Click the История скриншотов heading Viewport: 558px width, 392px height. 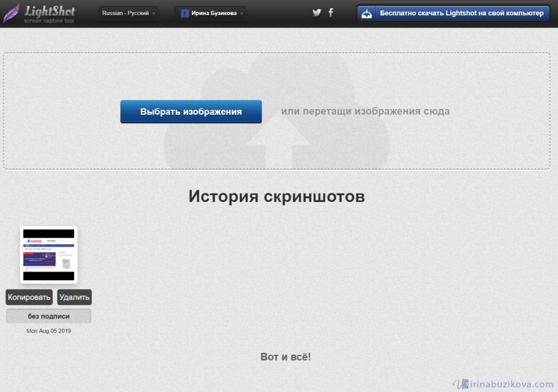276,196
